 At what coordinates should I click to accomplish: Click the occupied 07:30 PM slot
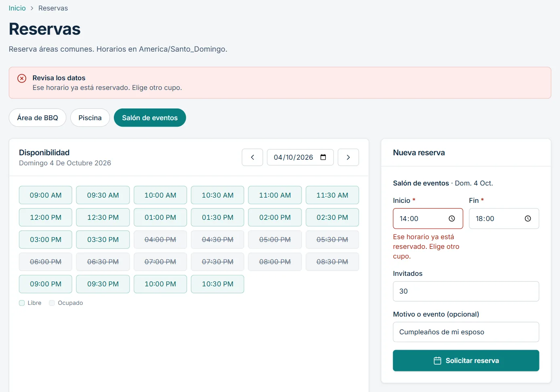pyautogui.click(x=218, y=262)
